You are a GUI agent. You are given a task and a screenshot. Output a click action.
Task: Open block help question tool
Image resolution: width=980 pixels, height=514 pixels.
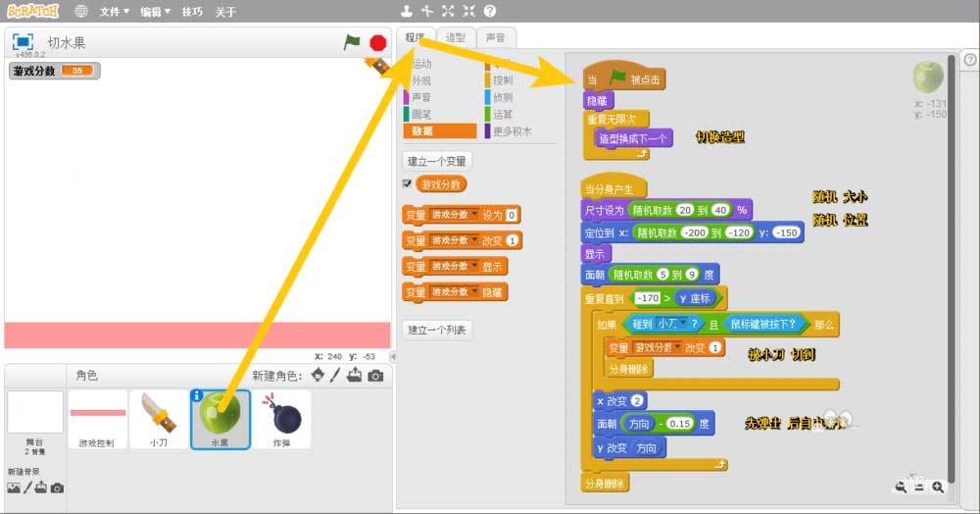point(490,11)
